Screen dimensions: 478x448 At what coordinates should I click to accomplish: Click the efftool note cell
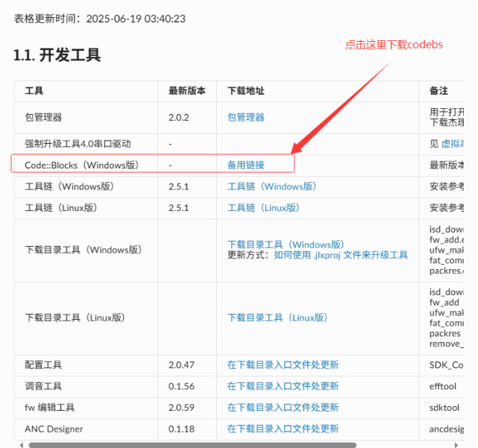point(443,386)
